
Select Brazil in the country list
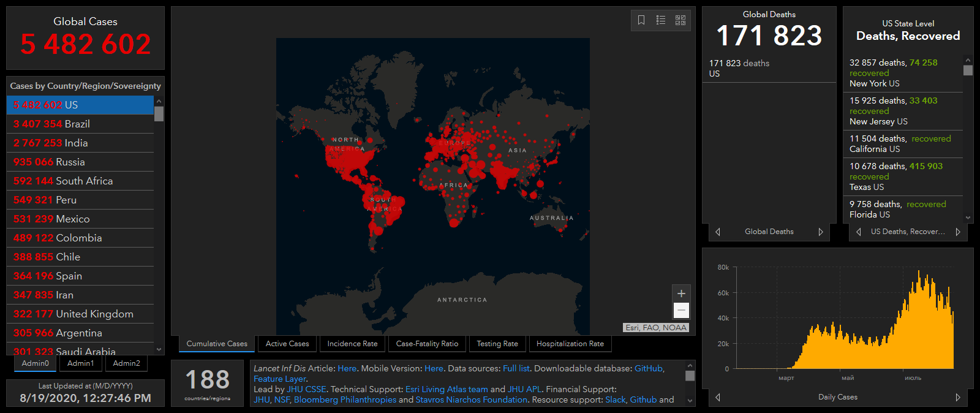tap(80, 124)
